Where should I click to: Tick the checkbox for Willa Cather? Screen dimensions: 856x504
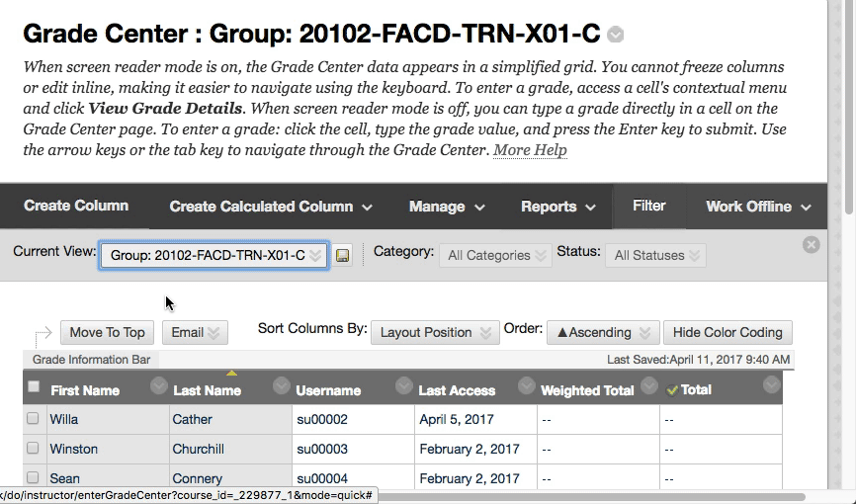click(33, 419)
